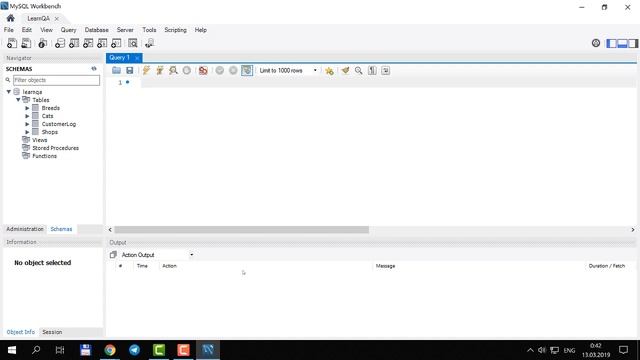
Task: Toggle word wrap in editor
Action: click(x=385, y=70)
